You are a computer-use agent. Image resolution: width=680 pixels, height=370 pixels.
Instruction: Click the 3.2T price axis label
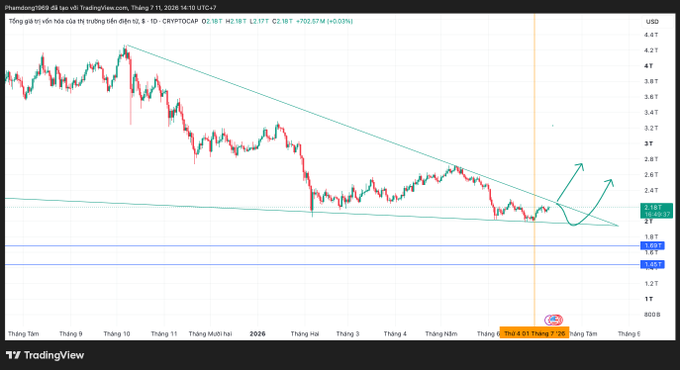[x=651, y=128]
